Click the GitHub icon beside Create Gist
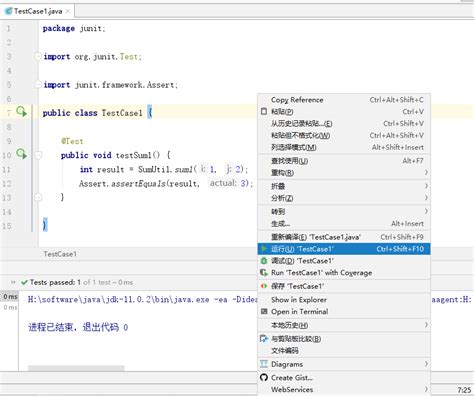This screenshot has height=396, width=474. pos(264,377)
